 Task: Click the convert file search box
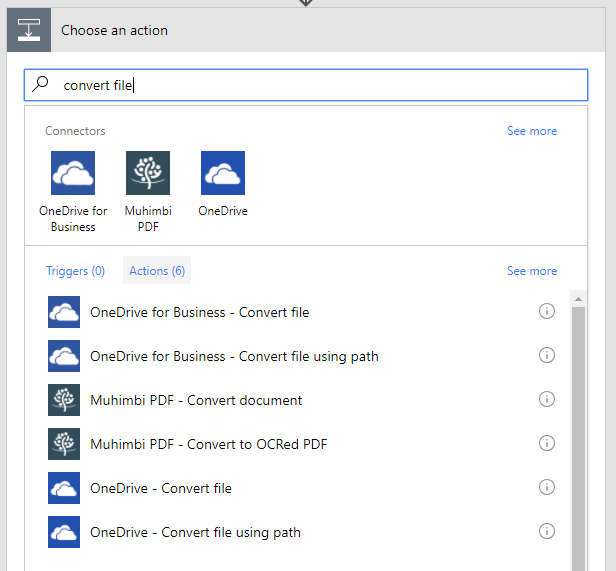320,85
